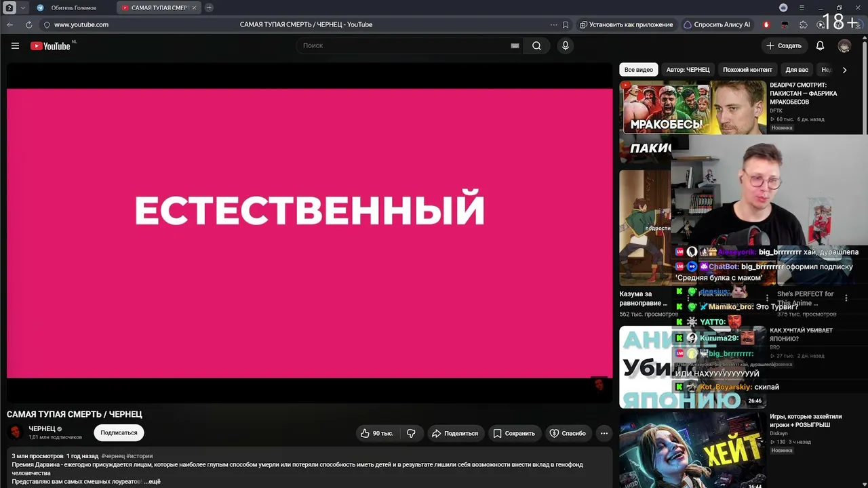Share the video via Поделиться
Image resolution: width=868 pixels, height=488 pixels.
tap(455, 433)
